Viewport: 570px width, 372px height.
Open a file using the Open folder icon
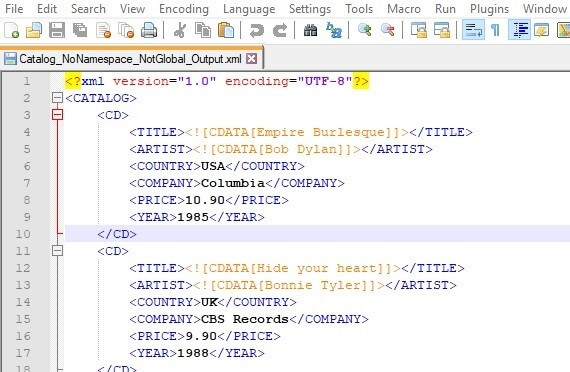(x=34, y=30)
